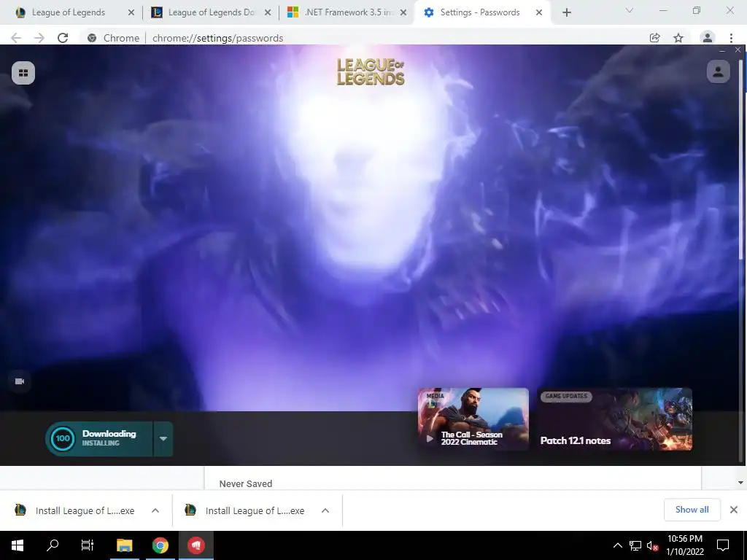Screen dimensions: 747x560
Task: Expand the Downloading button dropdown arrow
Action: 163,438
